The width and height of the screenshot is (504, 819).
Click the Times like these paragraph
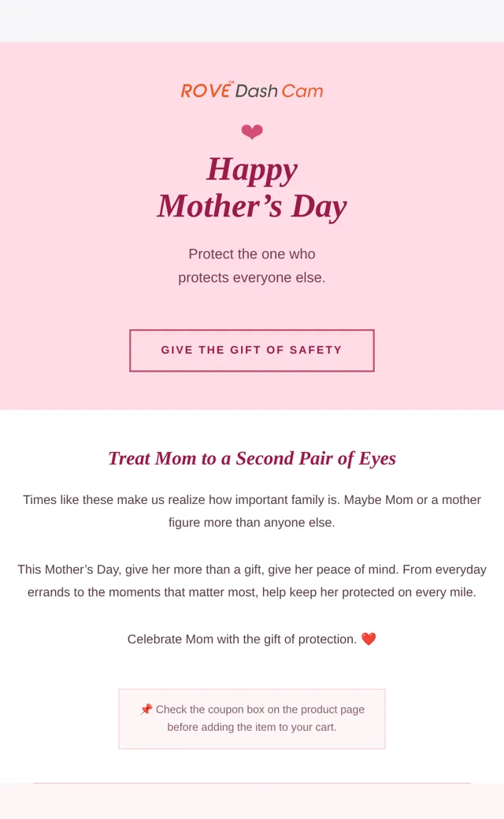tap(252, 511)
